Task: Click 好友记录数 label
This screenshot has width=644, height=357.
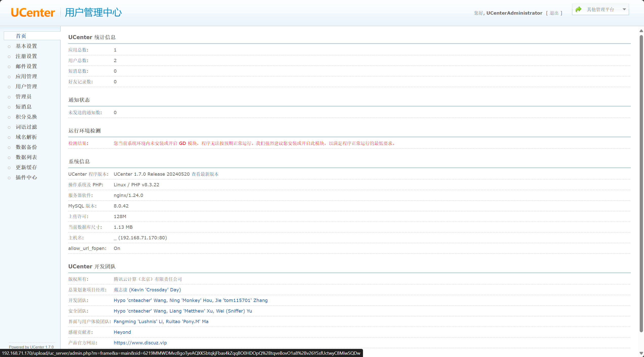Action: [x=81, y=82]
